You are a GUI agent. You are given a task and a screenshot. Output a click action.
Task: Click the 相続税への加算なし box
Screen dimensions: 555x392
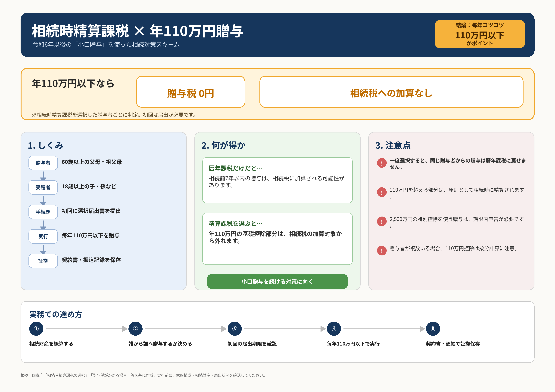[x=391, y=92]
